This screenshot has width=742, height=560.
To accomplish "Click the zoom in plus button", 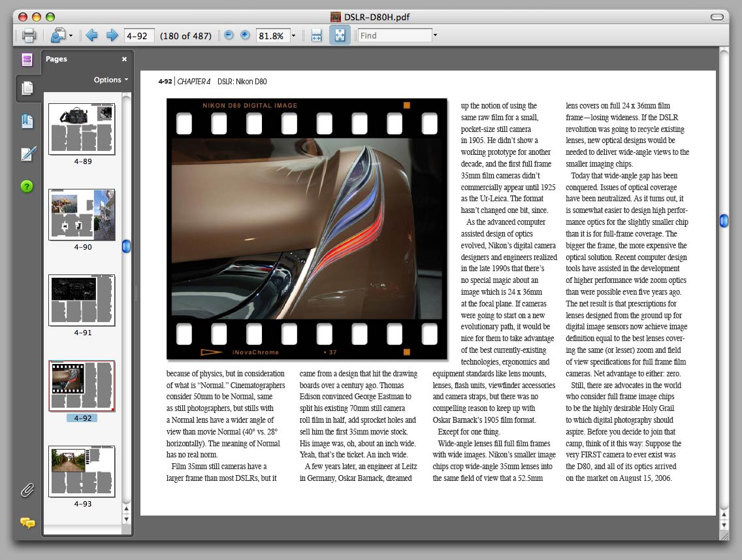I will tap(245, 35).
